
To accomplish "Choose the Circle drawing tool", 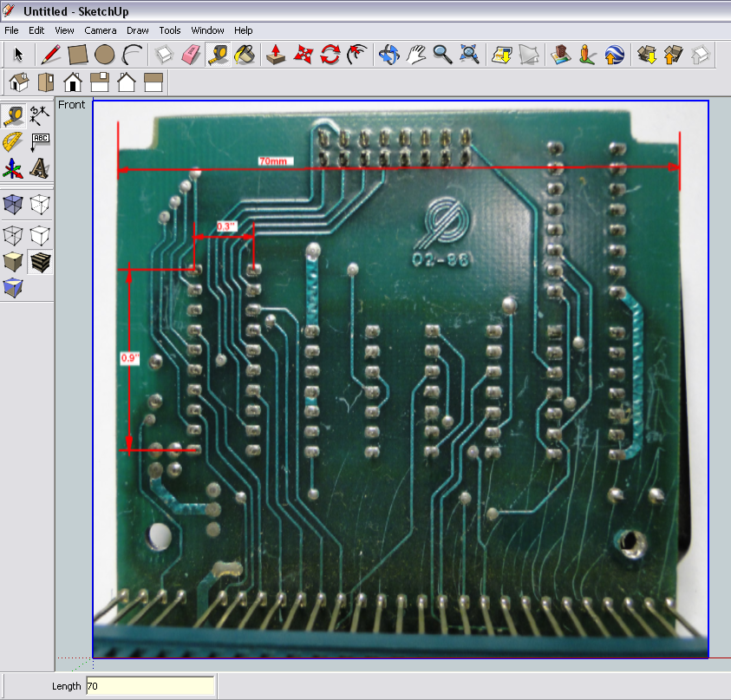I will tap(104, 55).
